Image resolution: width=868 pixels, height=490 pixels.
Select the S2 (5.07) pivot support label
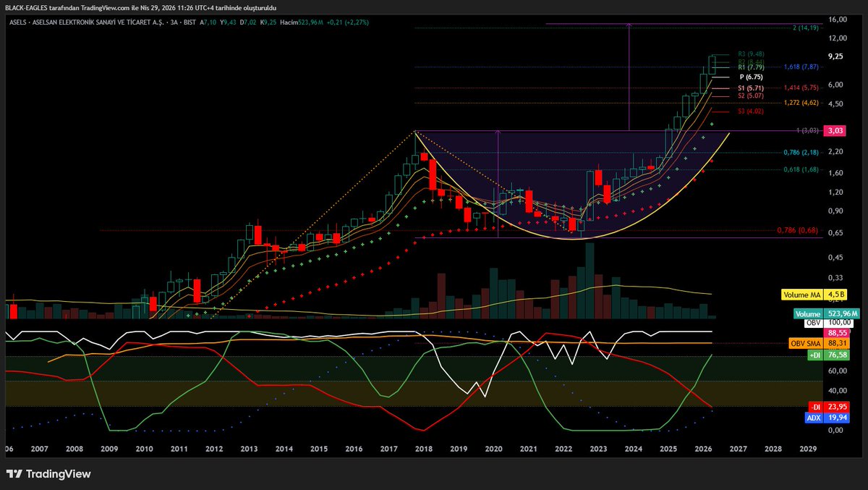(751, 96)
